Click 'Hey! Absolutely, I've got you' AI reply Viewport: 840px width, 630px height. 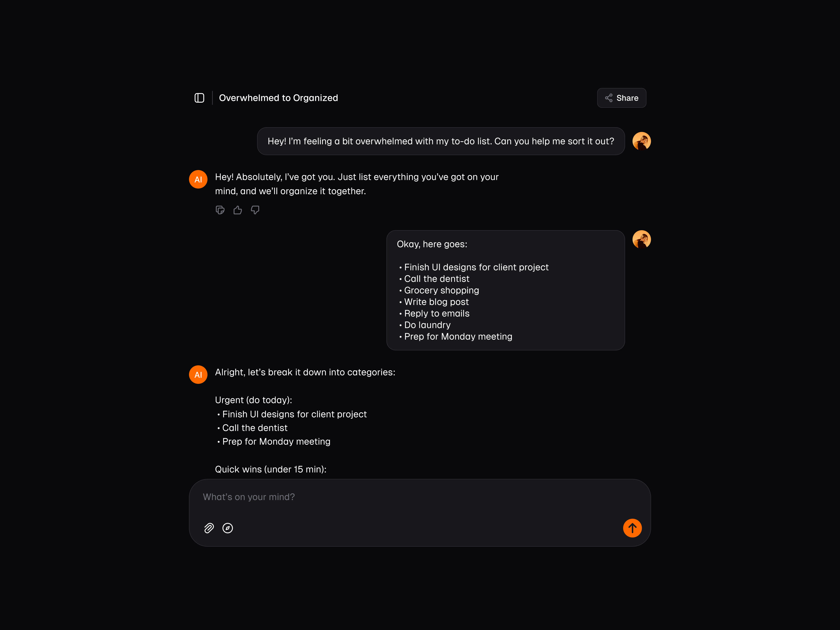[x=356, y=184]
